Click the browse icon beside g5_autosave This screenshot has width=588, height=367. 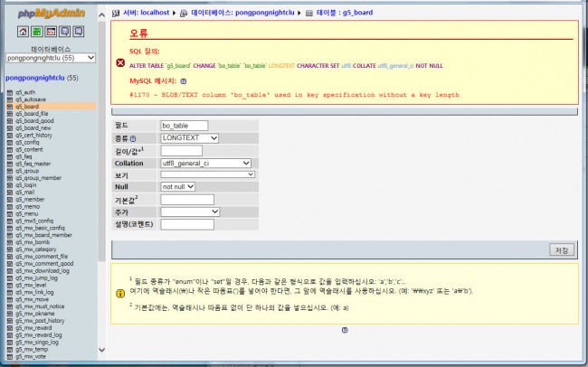[10, 99]
